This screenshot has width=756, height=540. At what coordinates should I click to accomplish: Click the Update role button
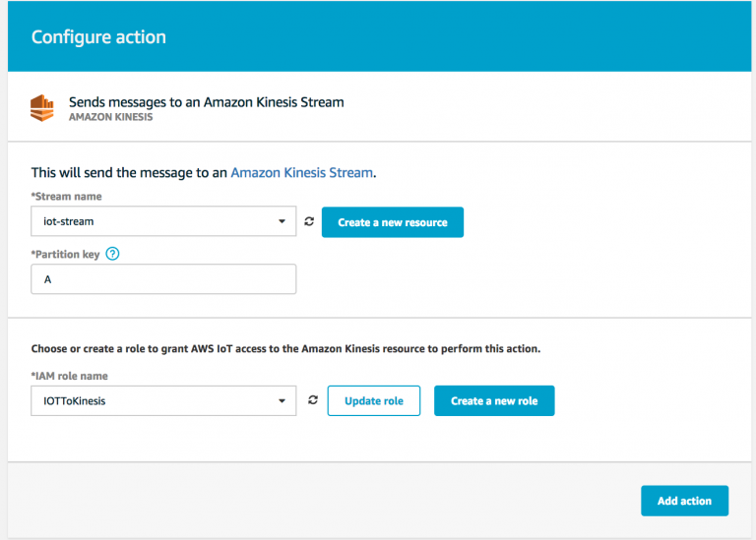(x=374, y=400)
